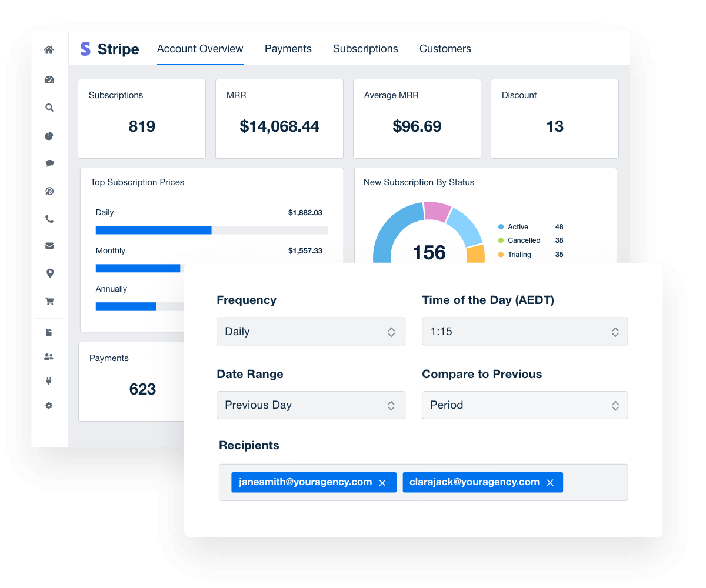Click the pie chart analytics icon
The height and width of the screenshot is (588, 706).
pyautogui.click(x=49, y=136)
